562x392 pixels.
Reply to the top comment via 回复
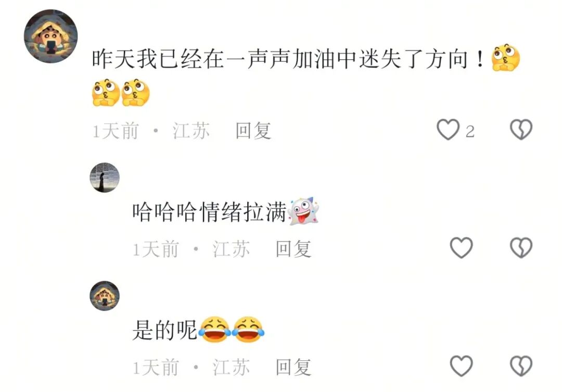(253, 131)
